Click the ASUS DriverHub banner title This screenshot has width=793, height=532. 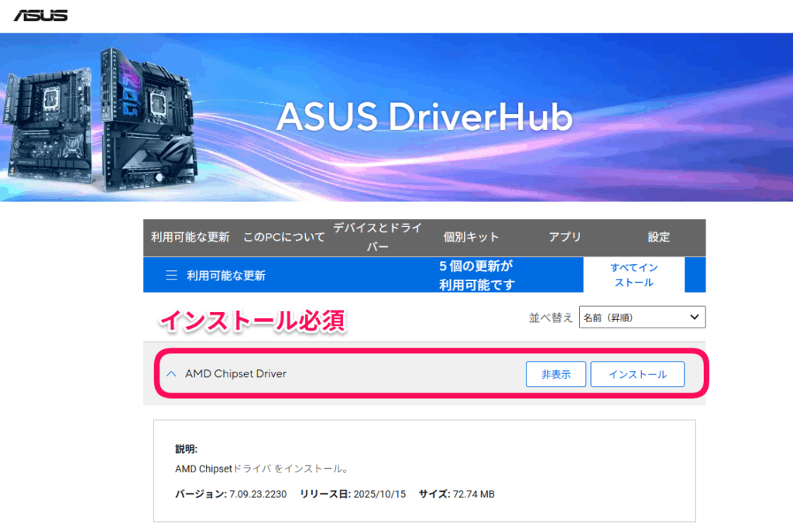424,118
